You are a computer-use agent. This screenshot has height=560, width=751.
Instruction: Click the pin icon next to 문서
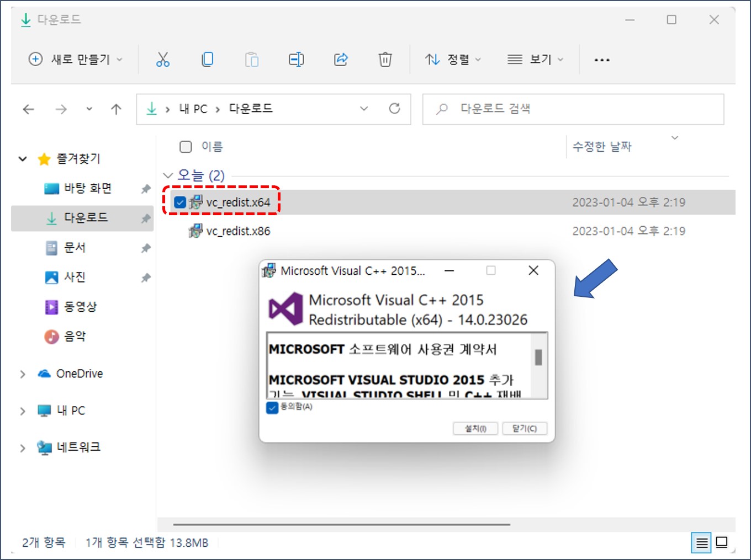click(x=146, y=248)
